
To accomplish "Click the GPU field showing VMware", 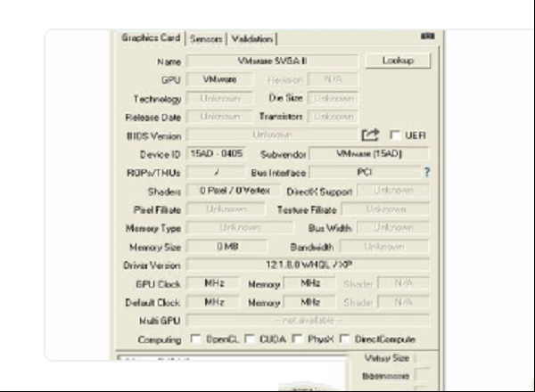I will click(x=219, y=79).
